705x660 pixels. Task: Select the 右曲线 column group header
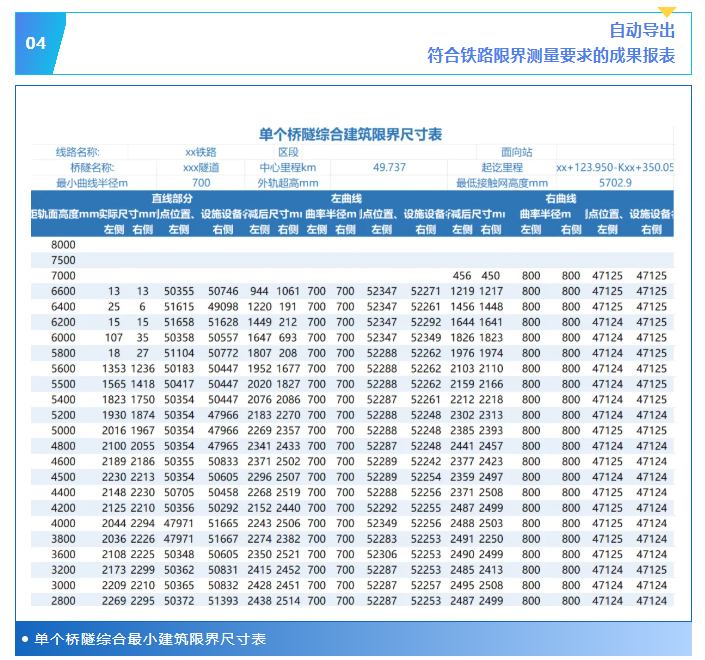click(561, 198)
